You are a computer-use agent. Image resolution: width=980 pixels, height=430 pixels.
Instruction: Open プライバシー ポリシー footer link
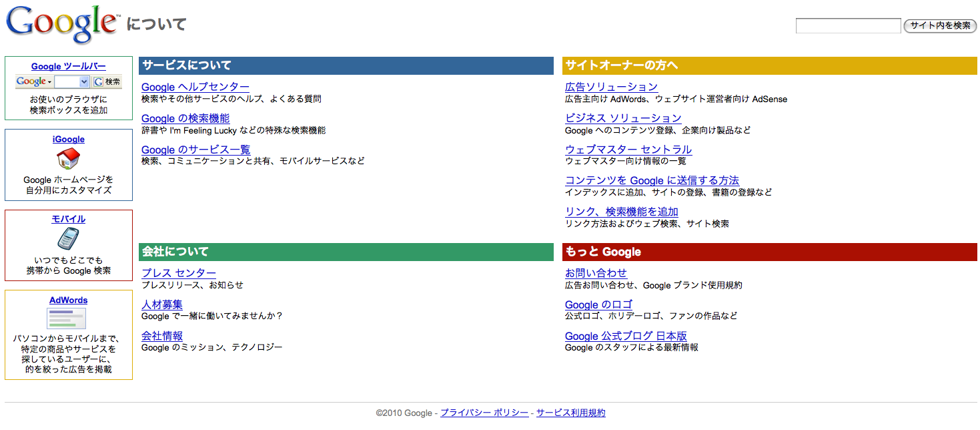pyautogui.click(x=484, y=413)
